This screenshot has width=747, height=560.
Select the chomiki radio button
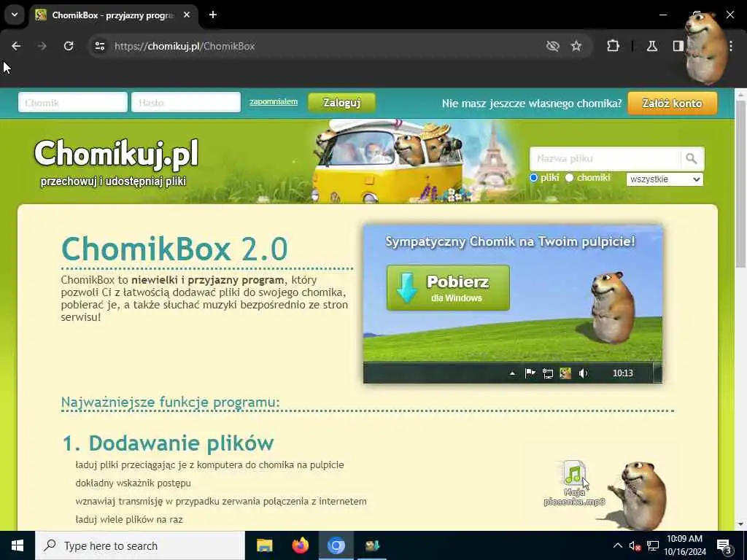click(569, 178)
